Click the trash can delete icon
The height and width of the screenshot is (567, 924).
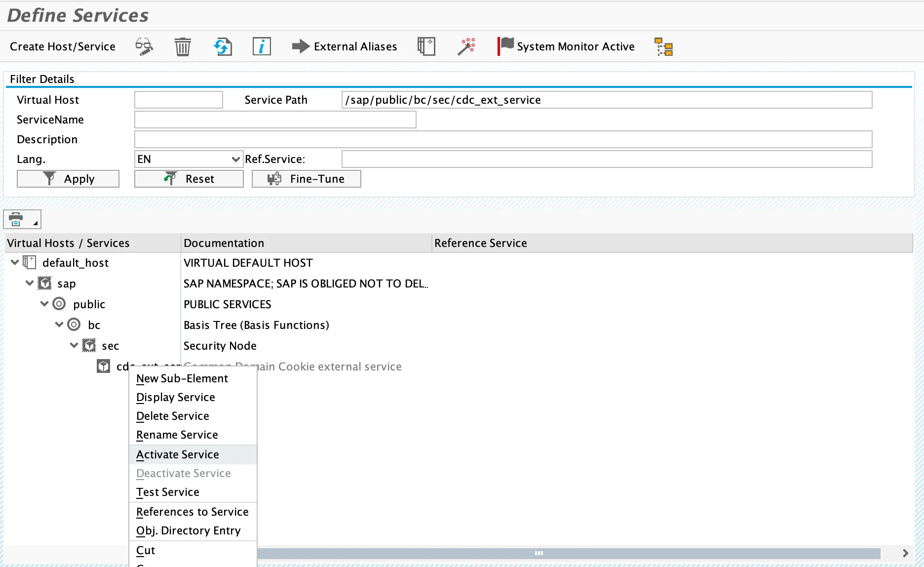pos(182,47)
